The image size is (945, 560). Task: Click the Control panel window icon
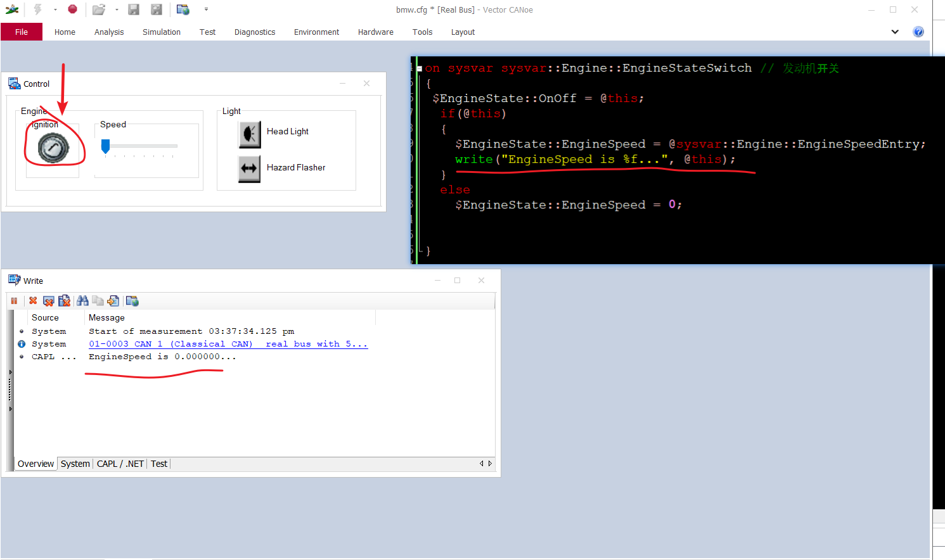[x=14, y=83]
